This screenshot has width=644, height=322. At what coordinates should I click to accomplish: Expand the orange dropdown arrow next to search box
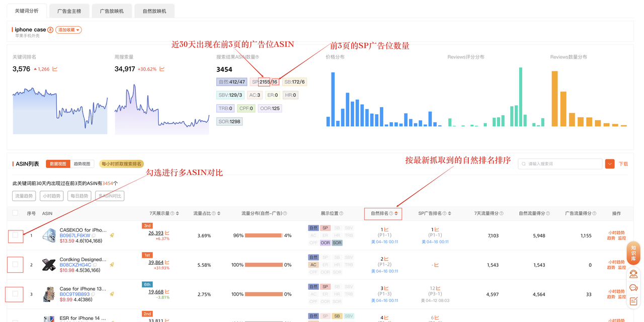pos(610,164)
